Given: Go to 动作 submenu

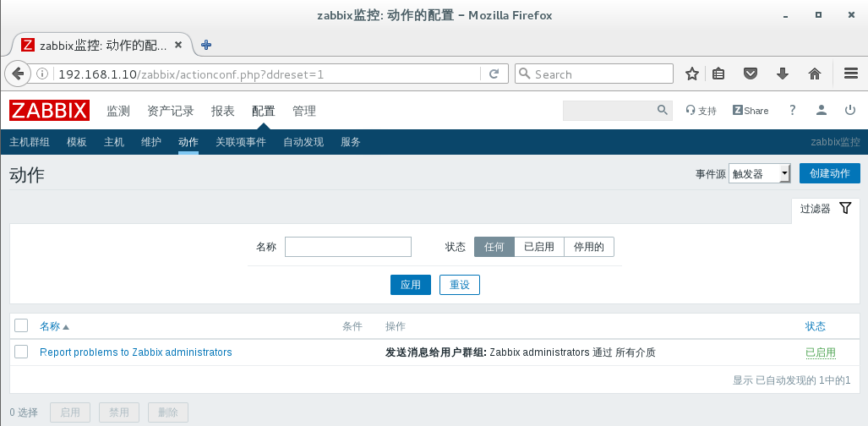Looking at the screenshot, I should [x=188, y=142].
